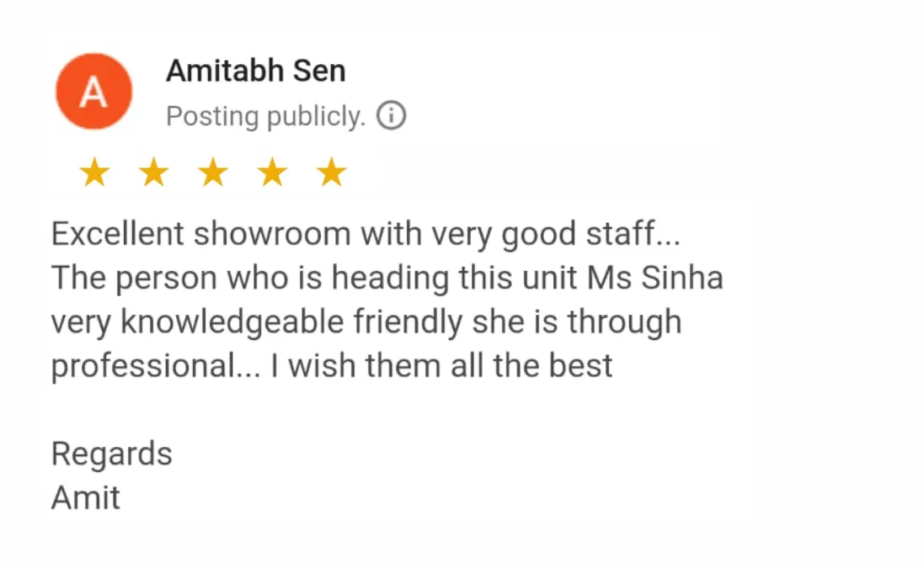This screenshot has width=924, height=563.
Task: Click the word "heading" in review text
Action: click(x=390, y=279)
